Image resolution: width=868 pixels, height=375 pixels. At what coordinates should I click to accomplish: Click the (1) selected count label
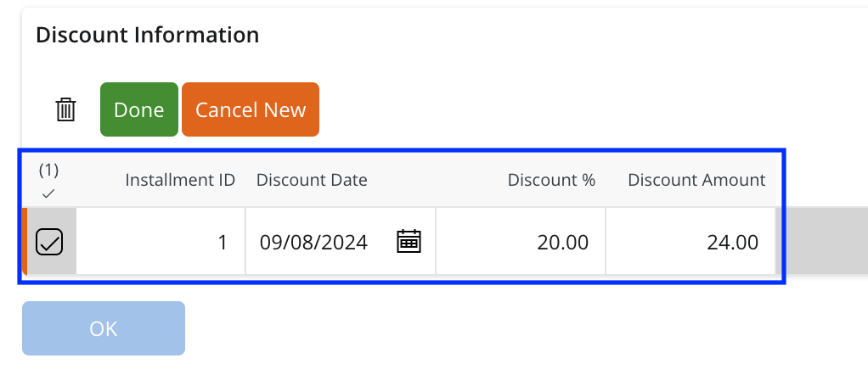pyautogui.click(x=48, y=170)
